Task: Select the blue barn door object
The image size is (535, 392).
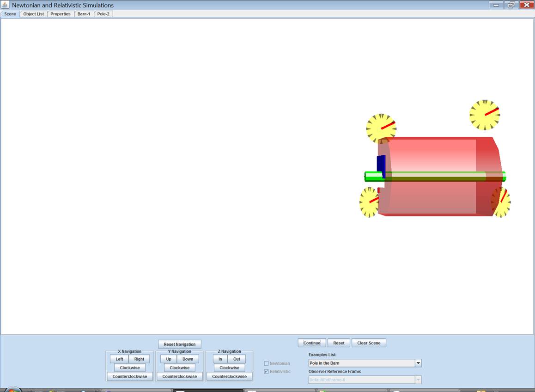Action: click(381, 165)
